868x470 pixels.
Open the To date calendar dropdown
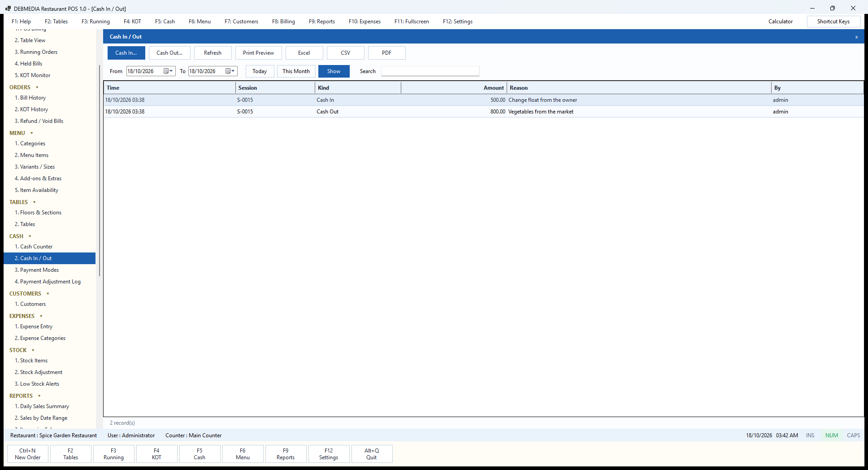click(x=230, y=71)
